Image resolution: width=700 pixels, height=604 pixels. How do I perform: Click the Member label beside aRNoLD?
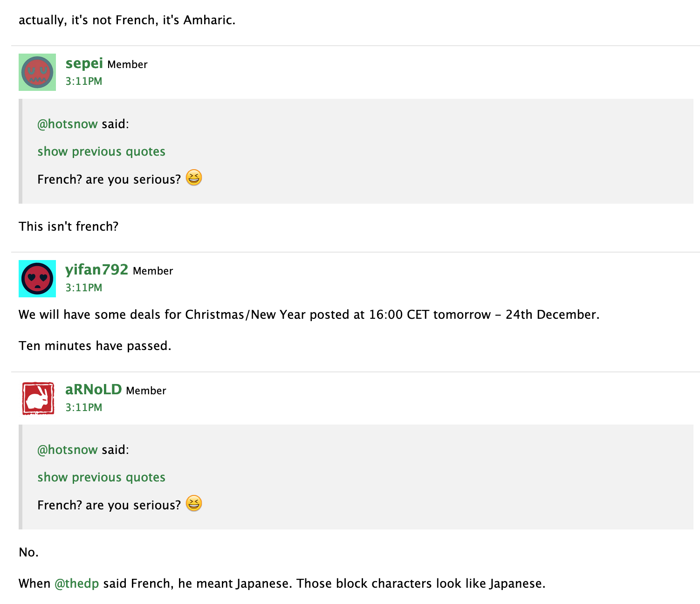(146, 391)
